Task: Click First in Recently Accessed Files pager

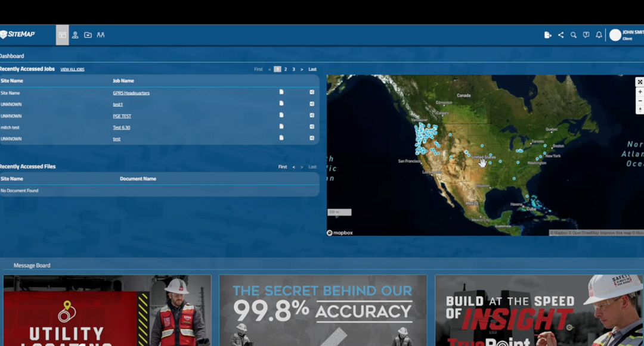Action: tap(283, 167)
